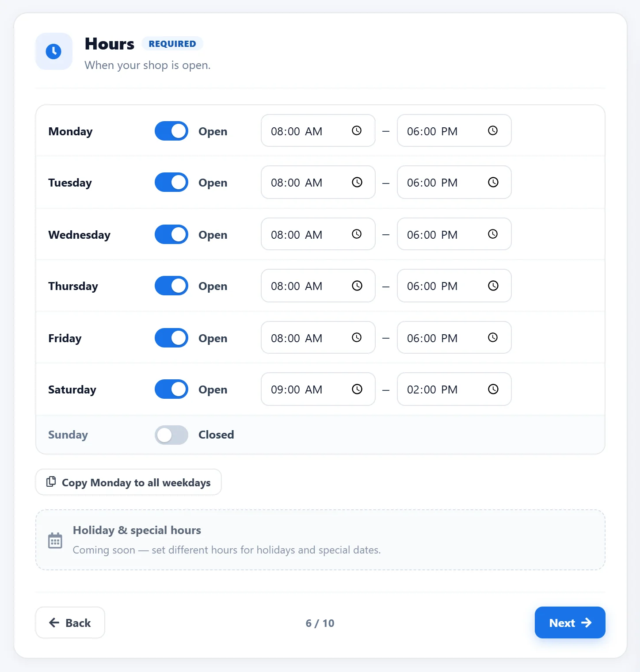Open the time picker for Saturday opening time
The height and width of the screenshot is (672, 640).
coord(357,389)
